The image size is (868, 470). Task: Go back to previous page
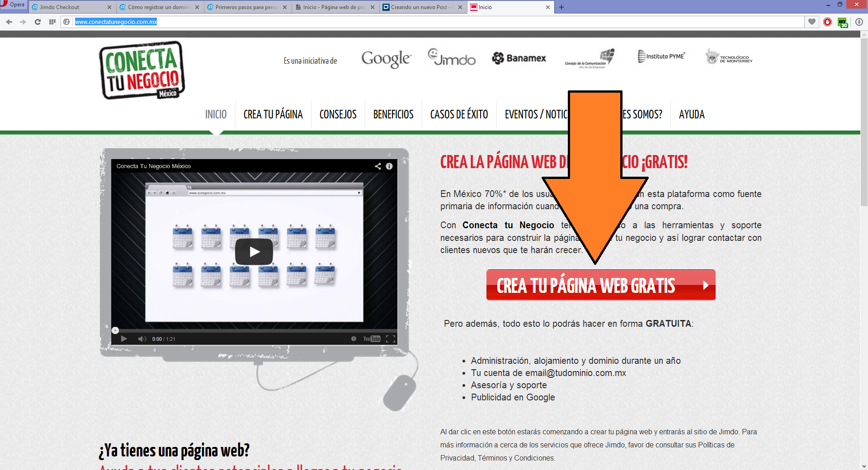9,22
